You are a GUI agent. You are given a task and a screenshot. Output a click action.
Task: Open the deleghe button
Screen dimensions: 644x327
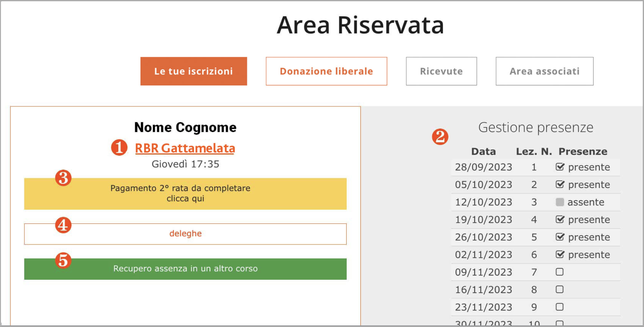pyautogui.click(x=185, y=234)
